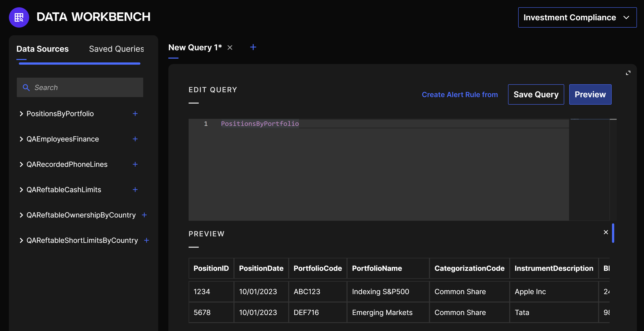Open a new query tab with plus icon
Viewport: 644px width, 331px height.
pyautogui.click(x=253, y=47)
